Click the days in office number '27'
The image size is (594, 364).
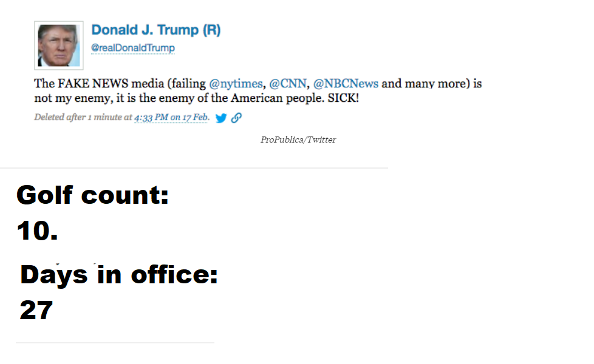[x=36, y=311]
